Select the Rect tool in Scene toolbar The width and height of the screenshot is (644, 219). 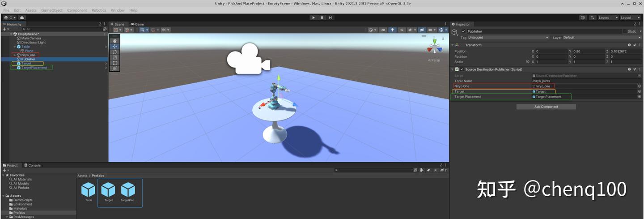[114, 63]
